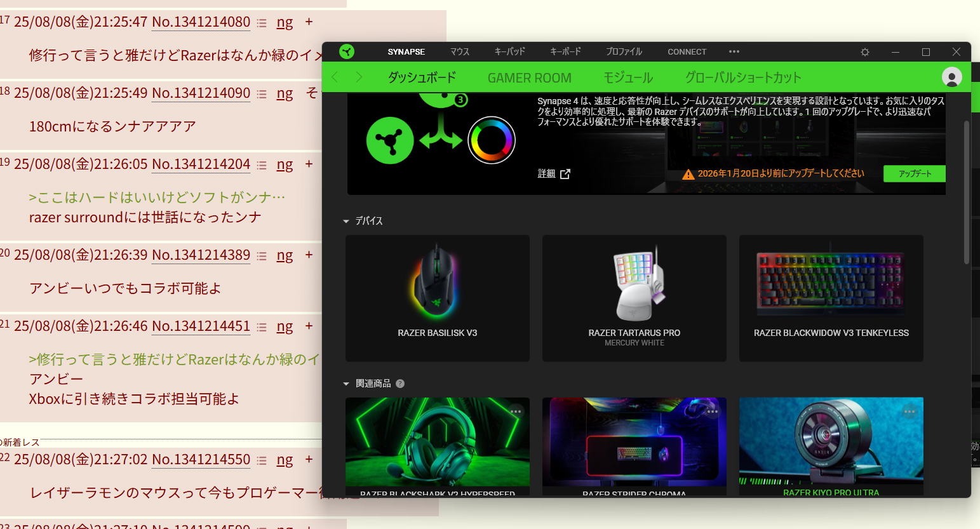
Task: Go forward with the right arrow in Synapse
Action: (359, 77)
